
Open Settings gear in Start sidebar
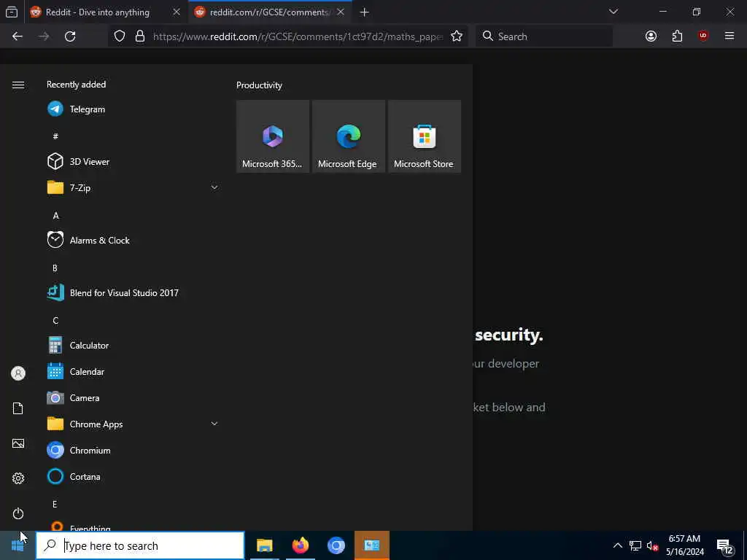pos(18,478)
